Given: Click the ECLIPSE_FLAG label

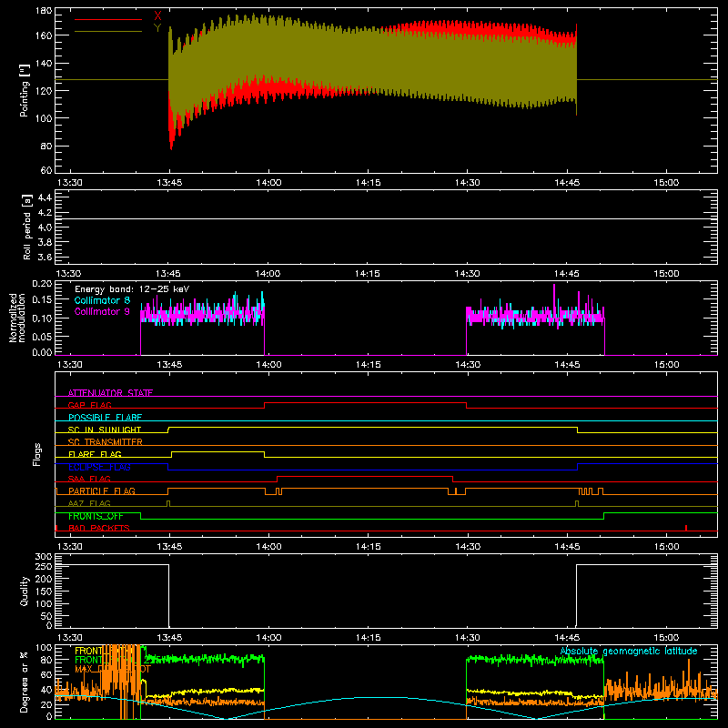Looking at the screenshot, I should (99, 467).
